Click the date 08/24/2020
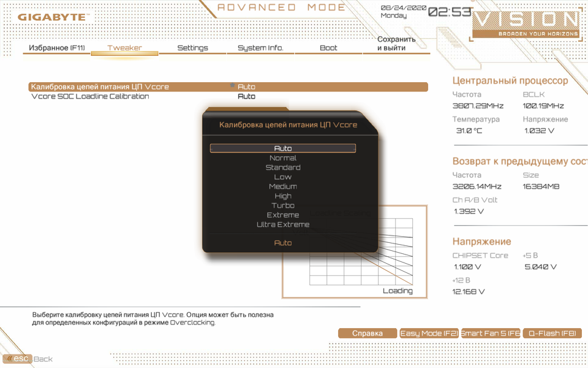 coord(404,8)
